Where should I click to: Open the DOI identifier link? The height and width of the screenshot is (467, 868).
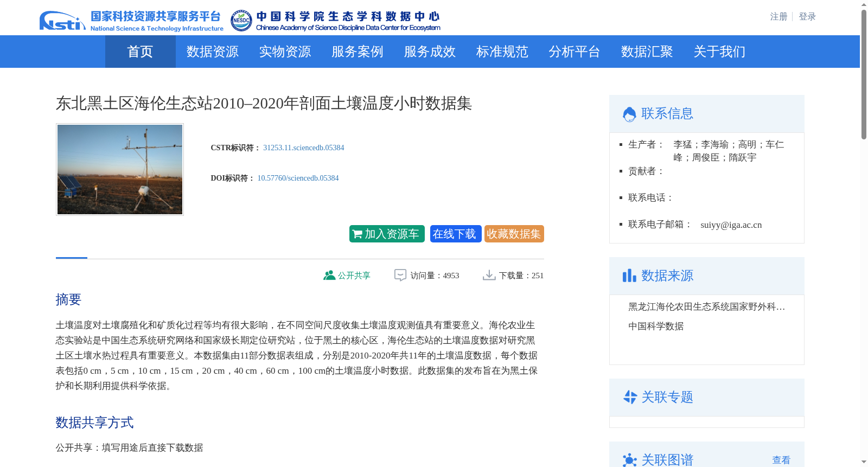(298, 178)
